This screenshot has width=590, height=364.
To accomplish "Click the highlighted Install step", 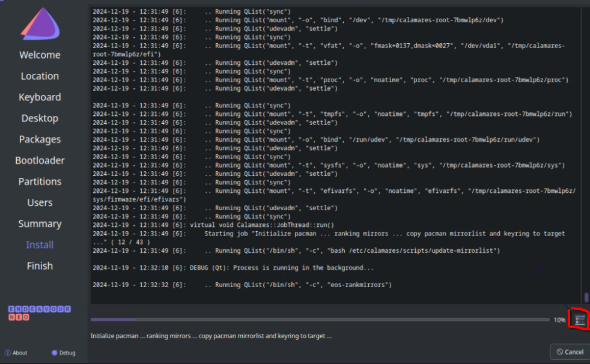I will point(40,244).
